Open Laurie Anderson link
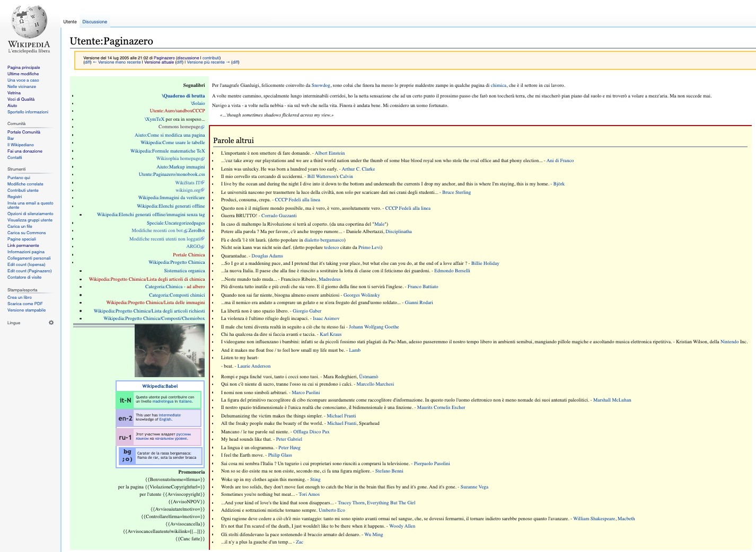 (x=254, y=366)
